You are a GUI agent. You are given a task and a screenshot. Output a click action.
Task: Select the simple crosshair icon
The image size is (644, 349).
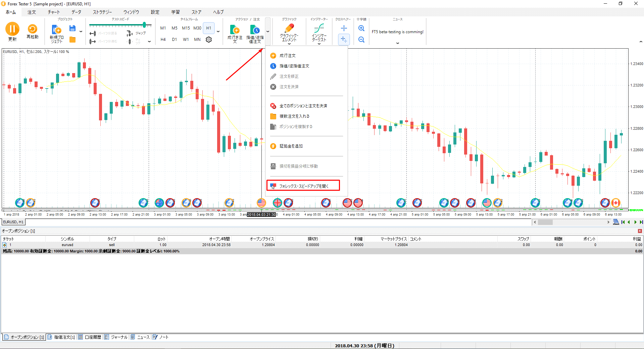click(344, 28)
